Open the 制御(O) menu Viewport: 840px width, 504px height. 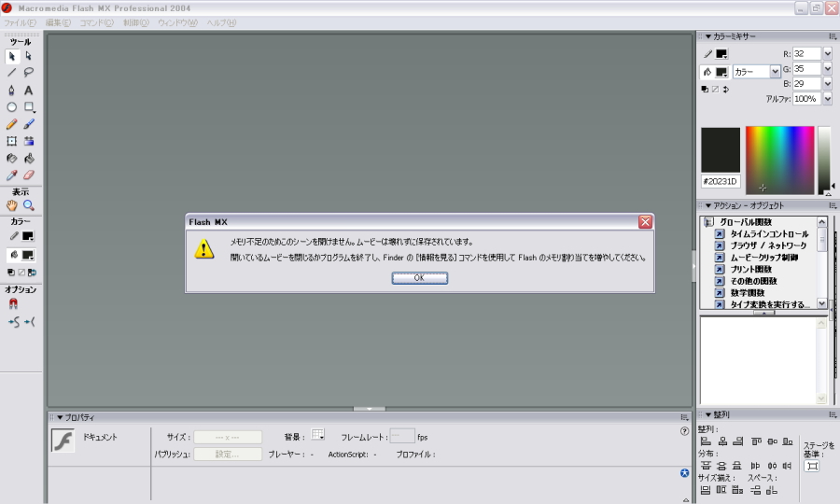point(136,22)
